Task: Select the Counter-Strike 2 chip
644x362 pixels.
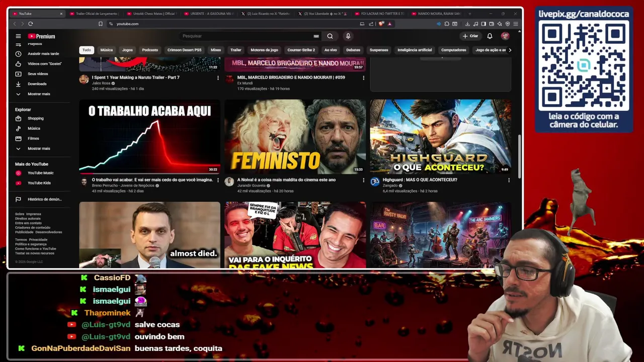Action: tap(301, 50)
